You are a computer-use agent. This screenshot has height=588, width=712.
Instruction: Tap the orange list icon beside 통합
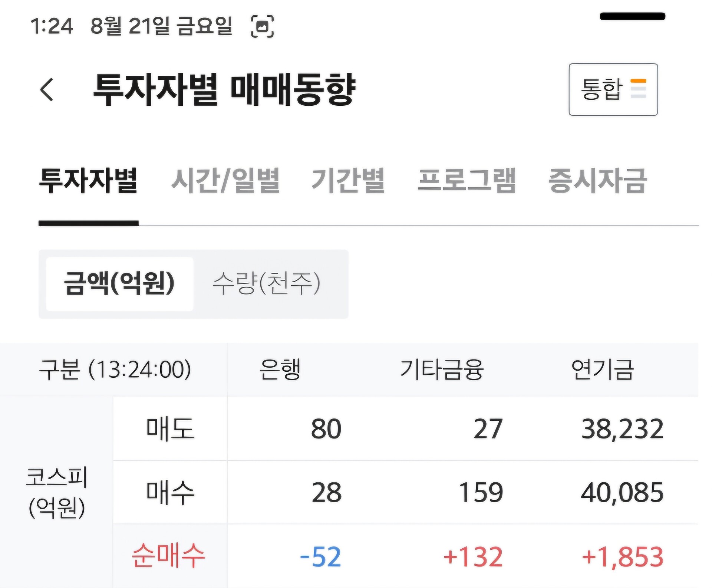(638, 89)
